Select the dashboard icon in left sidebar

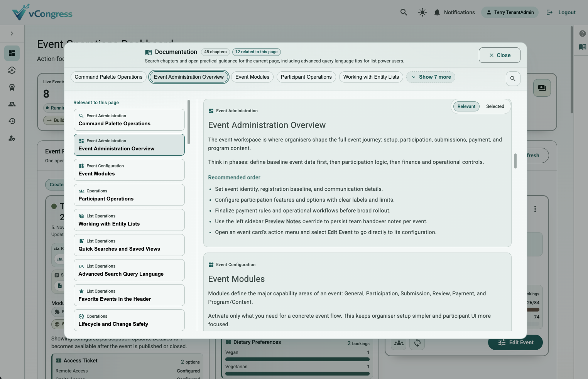(12, 53)
